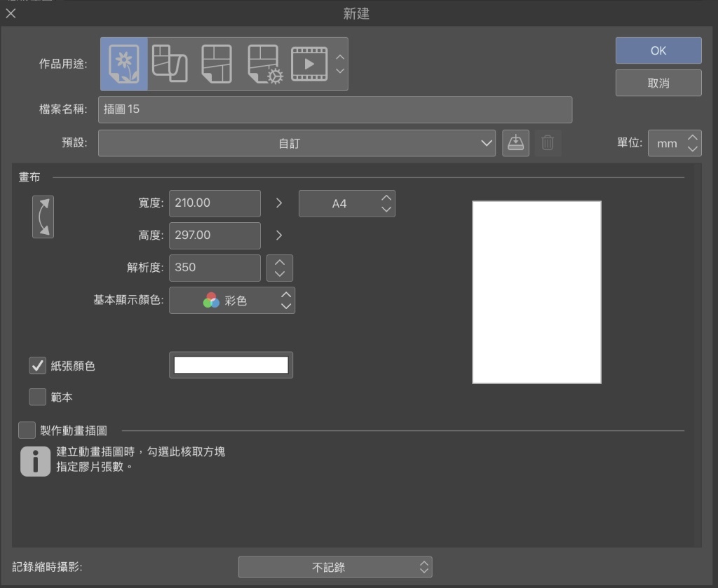
Task: Click the white paper color swatch
Action: click(231, 365)
